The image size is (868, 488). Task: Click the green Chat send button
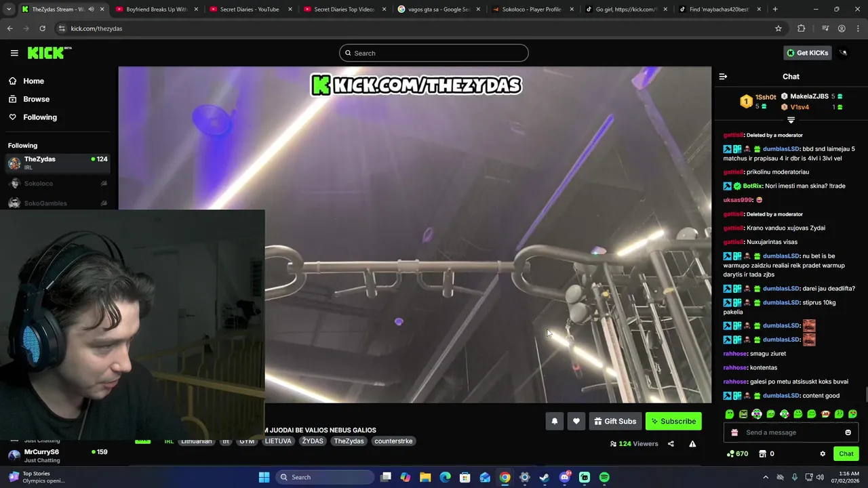click(x=846, y=454)
